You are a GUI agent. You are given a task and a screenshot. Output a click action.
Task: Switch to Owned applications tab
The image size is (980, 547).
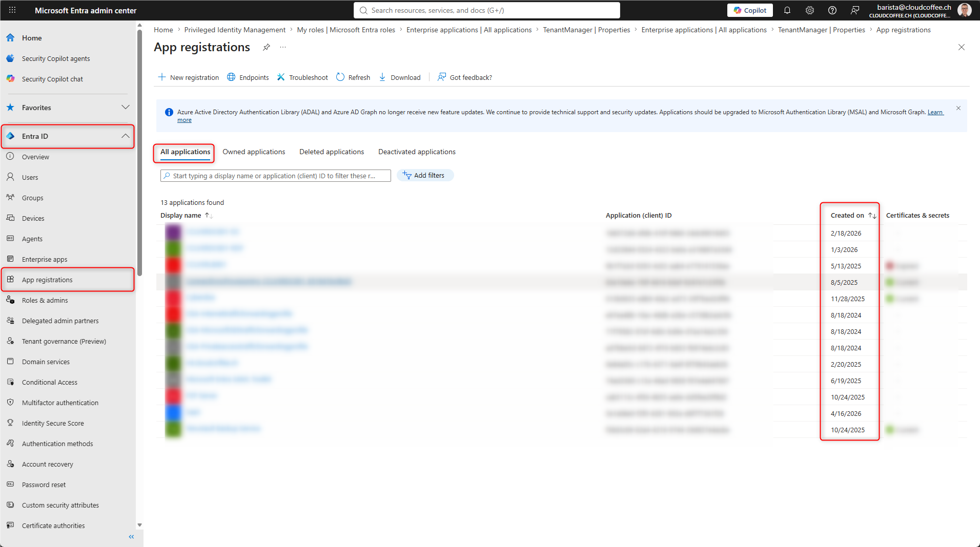click(254, 152)
